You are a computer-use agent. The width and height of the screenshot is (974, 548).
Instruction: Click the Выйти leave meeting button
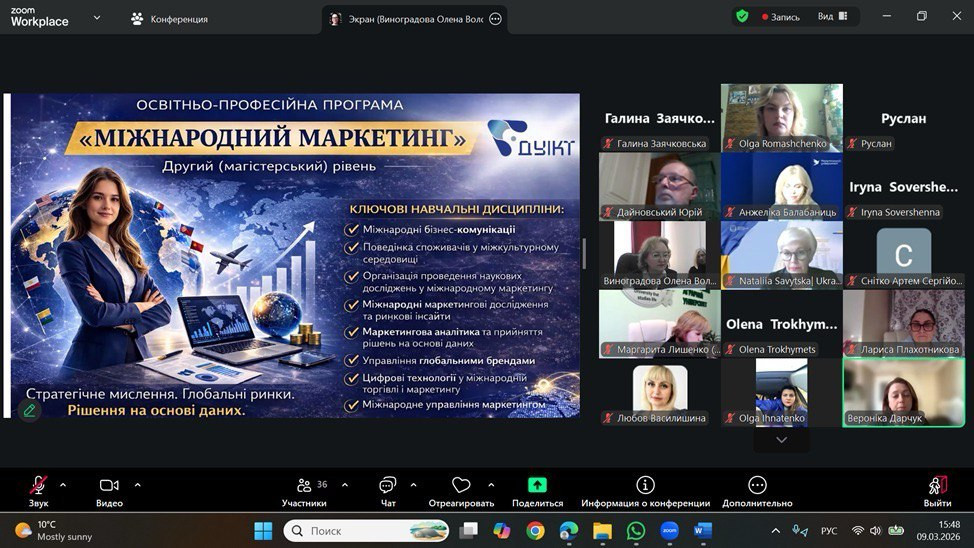pos(937,486)
